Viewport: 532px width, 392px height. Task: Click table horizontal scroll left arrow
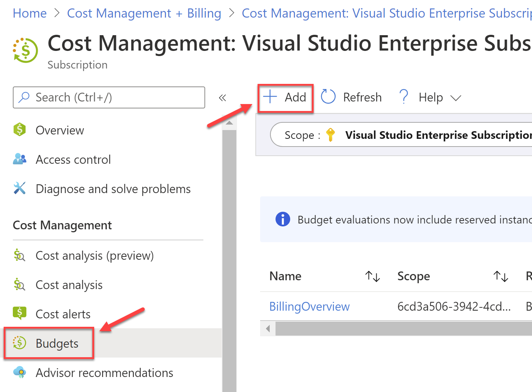coord(268,328)
